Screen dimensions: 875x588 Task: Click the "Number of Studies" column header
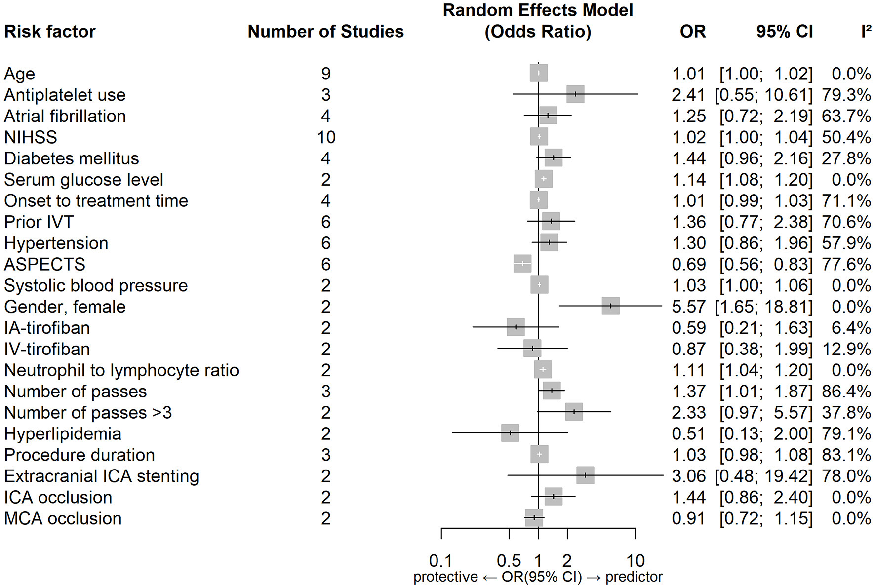[x=325, y=32]
